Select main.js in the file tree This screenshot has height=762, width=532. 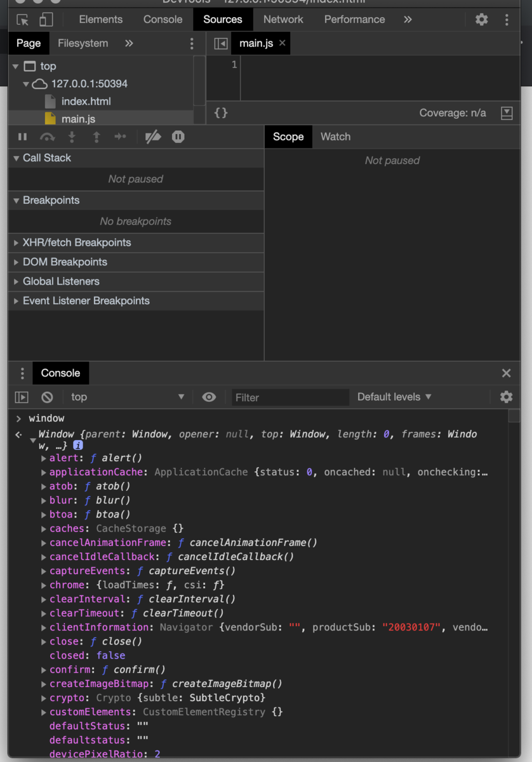(79, 119)
